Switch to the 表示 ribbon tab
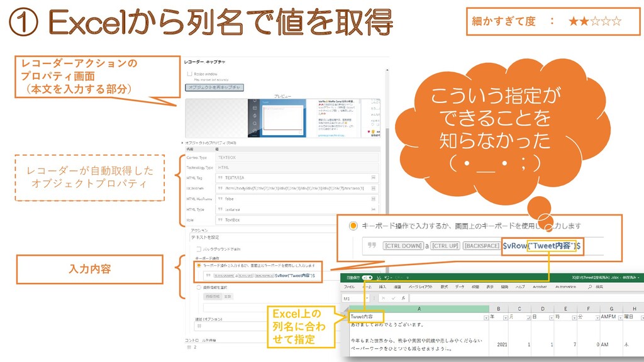 click(x=490, y=287)
